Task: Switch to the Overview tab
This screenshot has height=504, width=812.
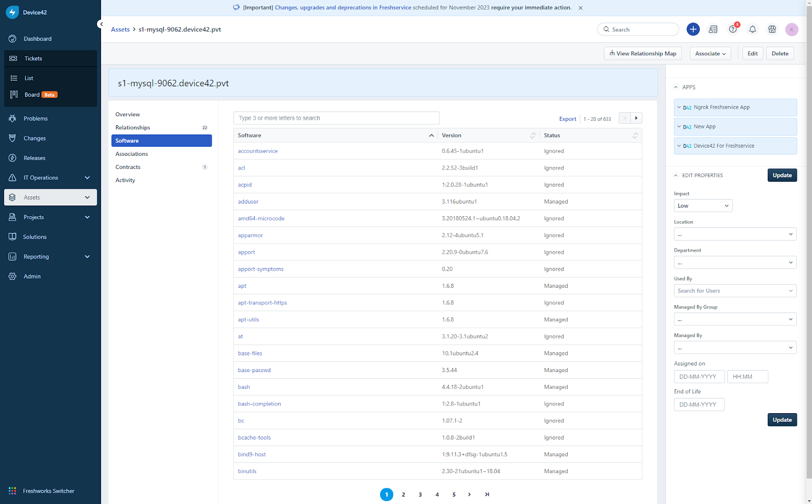Action: (161, 114)
